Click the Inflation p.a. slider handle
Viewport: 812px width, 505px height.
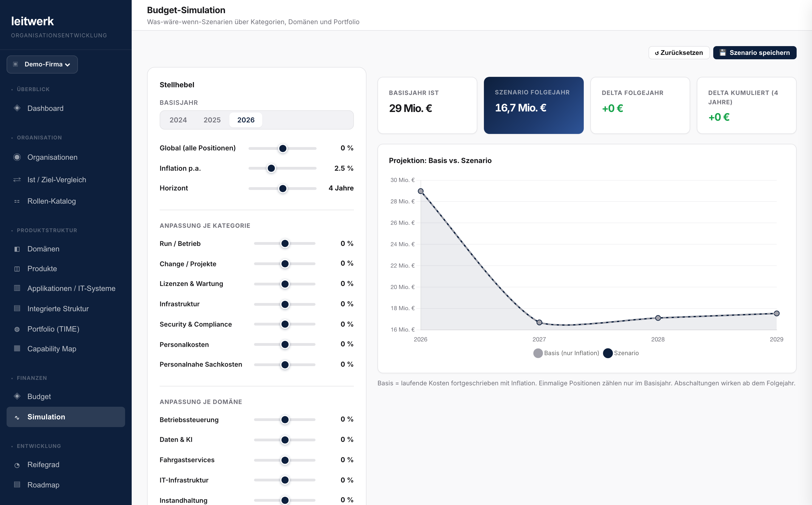click(x=271, y=168)
